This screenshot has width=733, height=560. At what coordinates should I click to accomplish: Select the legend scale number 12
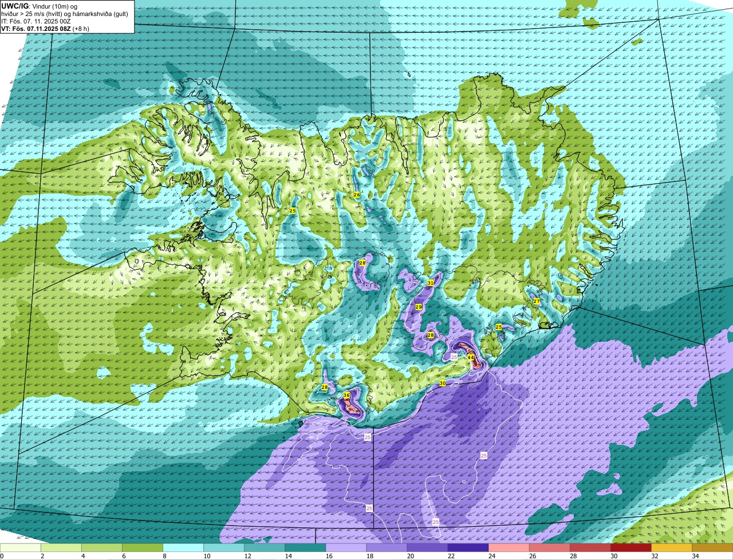click(x=247, y=556)
